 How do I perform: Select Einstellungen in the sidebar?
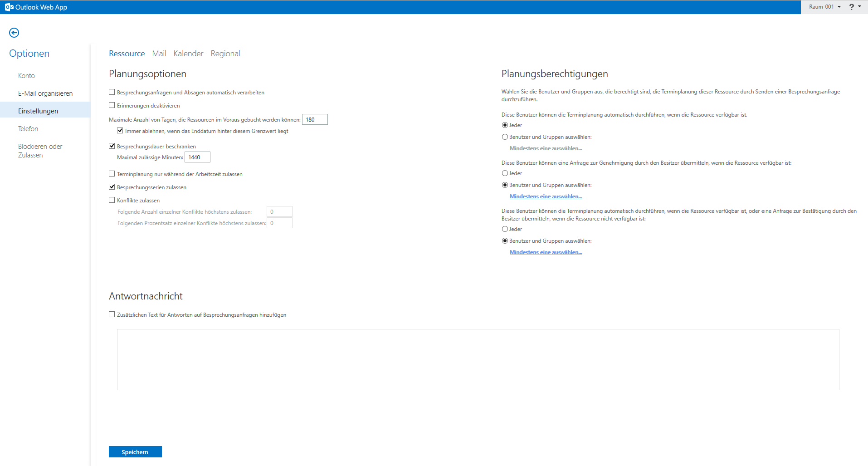(x=45, y=111)
